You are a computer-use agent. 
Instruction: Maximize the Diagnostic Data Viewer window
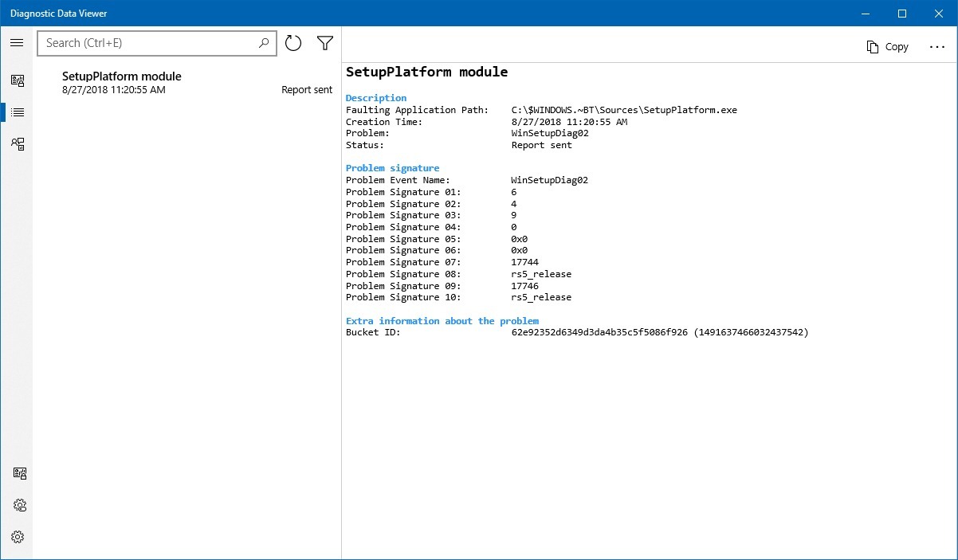(902, 14)
